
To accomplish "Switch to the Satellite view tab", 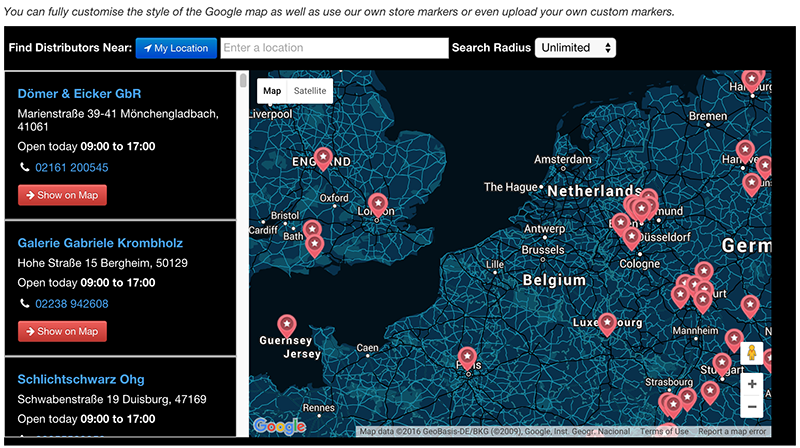I will 310,91.
